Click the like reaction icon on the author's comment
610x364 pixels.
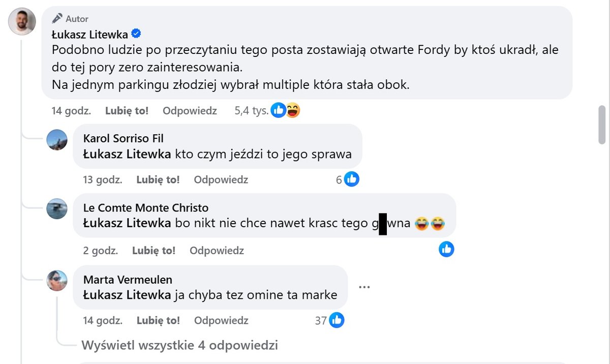[x=278, y=110]
